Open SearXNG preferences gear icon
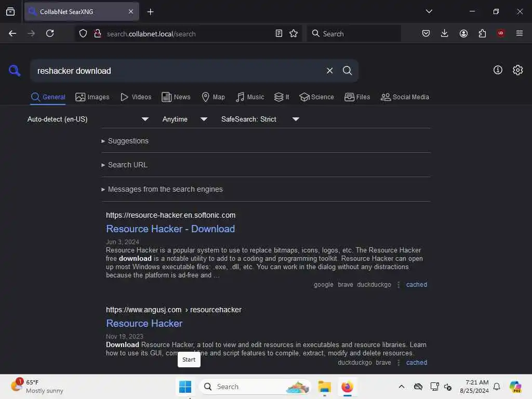The height and width of the screenshot is (399, 532). click(x=517, y=70)
